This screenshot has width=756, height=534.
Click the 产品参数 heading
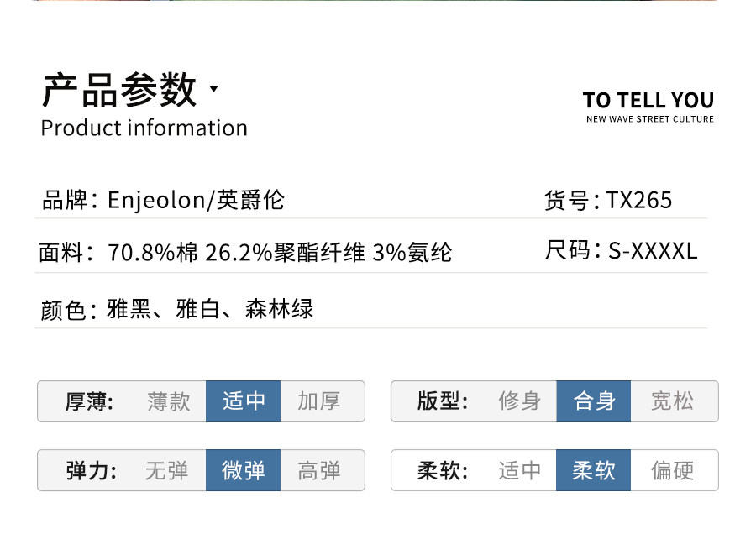tap(119, 91)
